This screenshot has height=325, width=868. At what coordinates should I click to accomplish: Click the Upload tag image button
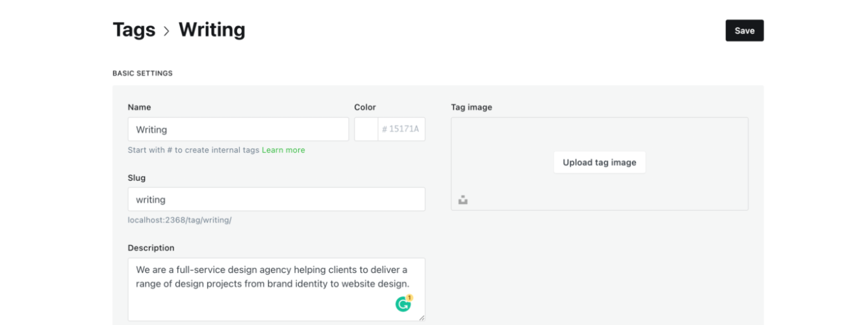pyautogui.click(x=599, y=162)
